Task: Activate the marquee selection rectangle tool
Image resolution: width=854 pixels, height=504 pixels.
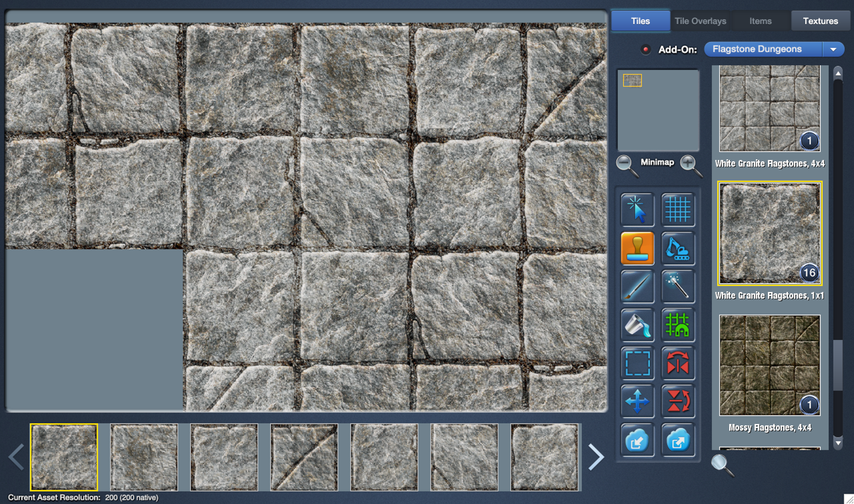Action: (637, 364)
